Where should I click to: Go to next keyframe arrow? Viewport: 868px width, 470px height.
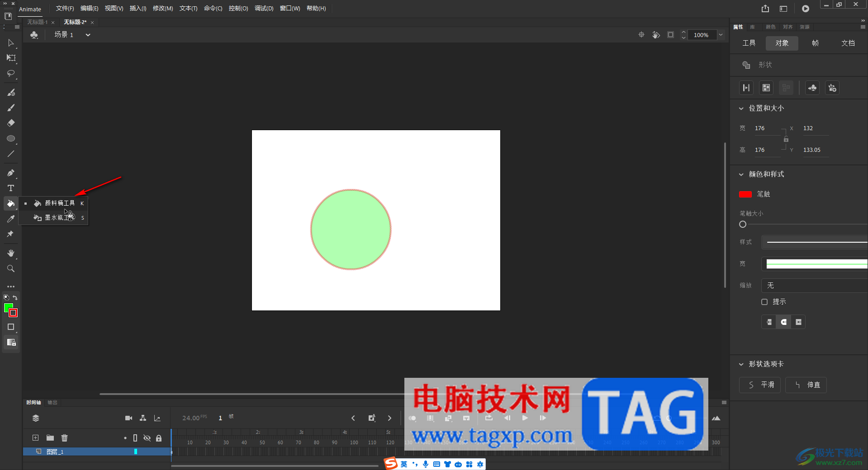389,418
